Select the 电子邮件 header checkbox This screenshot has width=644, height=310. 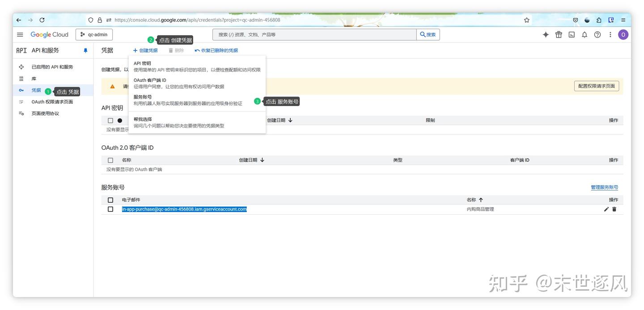click(x=110, y=200)
